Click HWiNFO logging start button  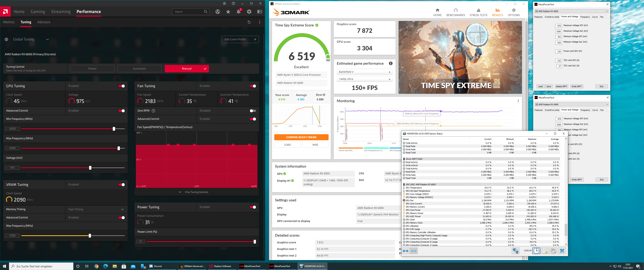click(x=545, y=251)
